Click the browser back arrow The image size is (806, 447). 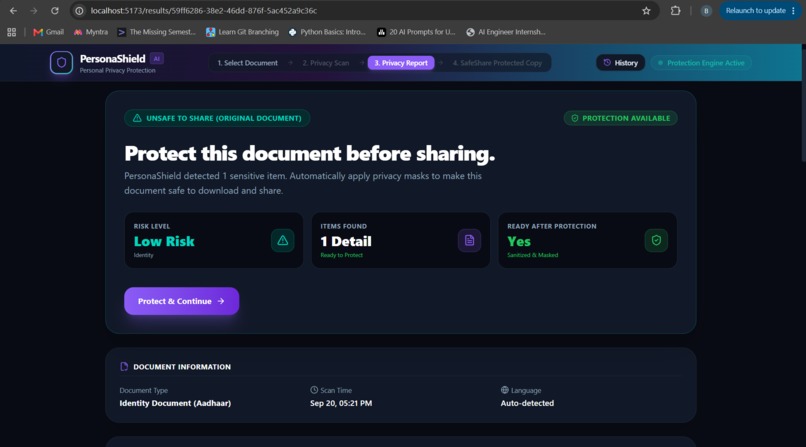click(x=13, y=11)
